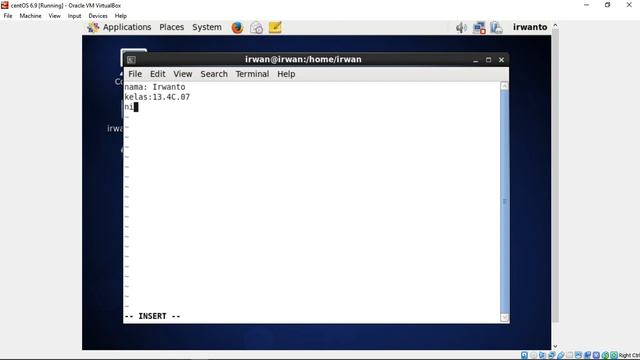Screen dimensions: 640x360
Task: Open VirtualBox File menu
Action: coord(8,16)
